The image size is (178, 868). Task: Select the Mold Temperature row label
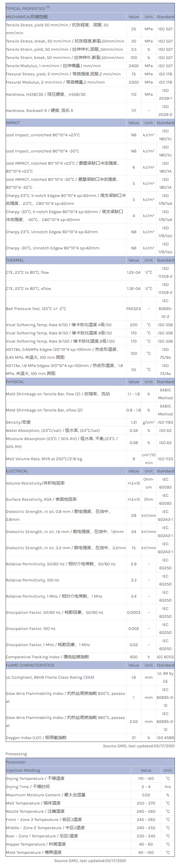[34, 852]
